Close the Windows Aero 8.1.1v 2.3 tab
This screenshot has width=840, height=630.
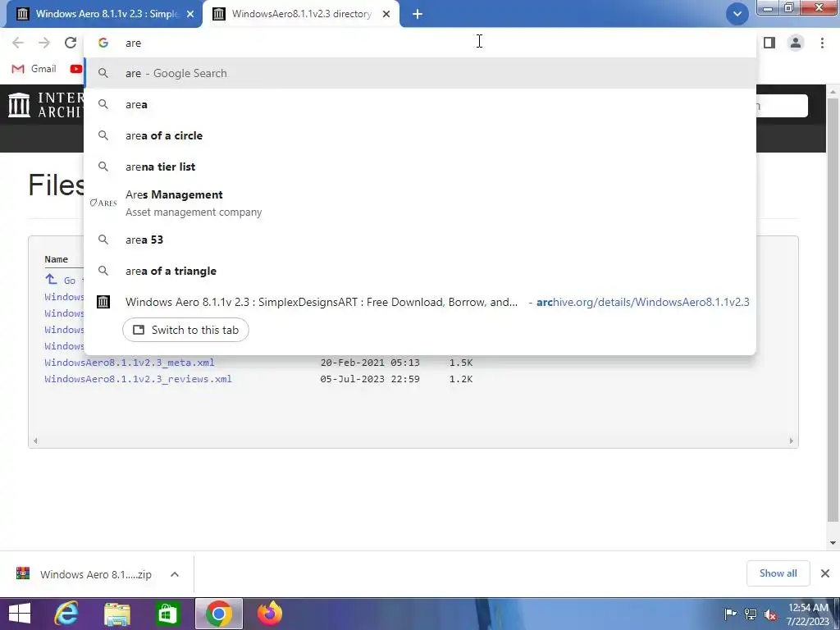coord(190,14)
